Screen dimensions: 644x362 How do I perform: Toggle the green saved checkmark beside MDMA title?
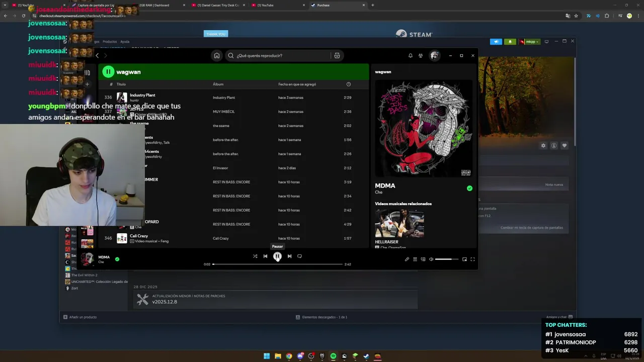coord(469,189)
